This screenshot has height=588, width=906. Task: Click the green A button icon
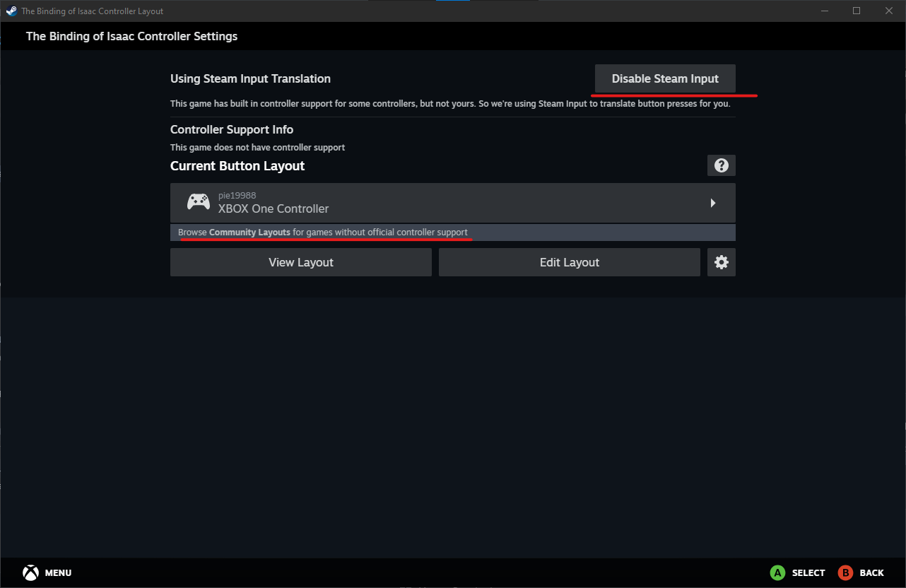pos(777,572)
